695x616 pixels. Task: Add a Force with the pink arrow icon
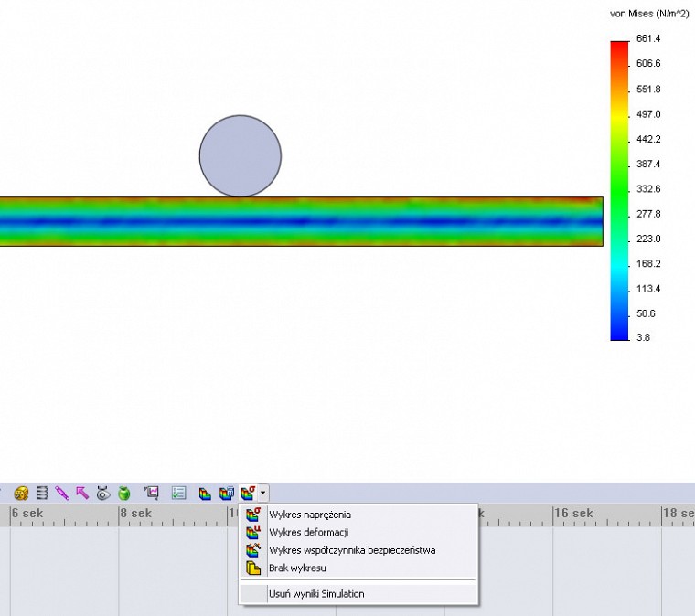coord(82,493)
